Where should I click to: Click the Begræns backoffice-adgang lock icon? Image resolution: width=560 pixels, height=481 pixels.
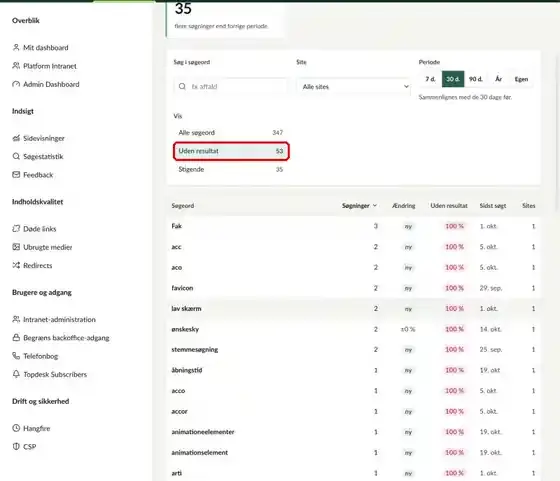[16, 337]
